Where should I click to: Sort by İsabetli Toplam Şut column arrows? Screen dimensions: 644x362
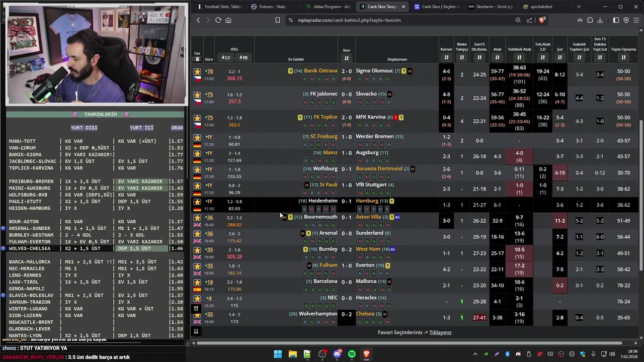pos(579,57)
